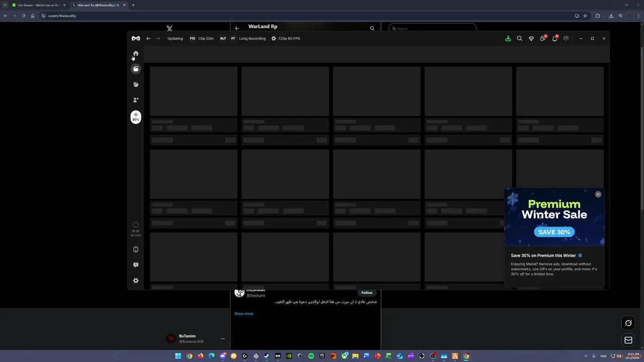This screenshot has height=362, width=644.
Task: Open the folders sidebar icon in Medal
Action: 136,84
